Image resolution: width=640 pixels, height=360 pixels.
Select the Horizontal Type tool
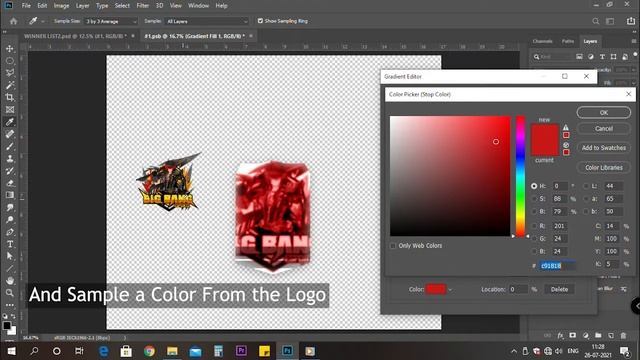click(x=10, y=244)
